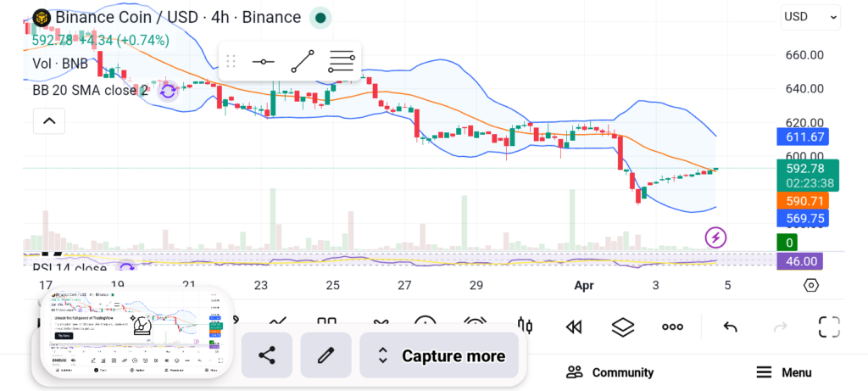Open the chart settings hexagon icon
The height and width of the screenshot is (391, 868).
[811, 285]
